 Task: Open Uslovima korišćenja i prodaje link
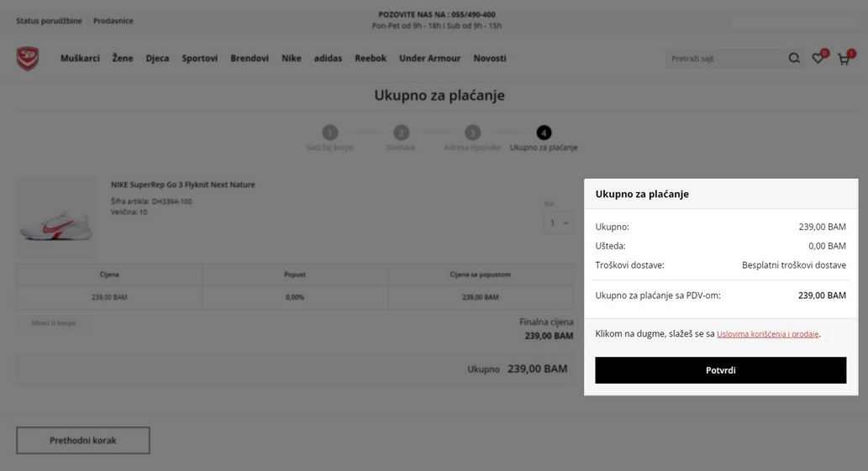(767, 334)
